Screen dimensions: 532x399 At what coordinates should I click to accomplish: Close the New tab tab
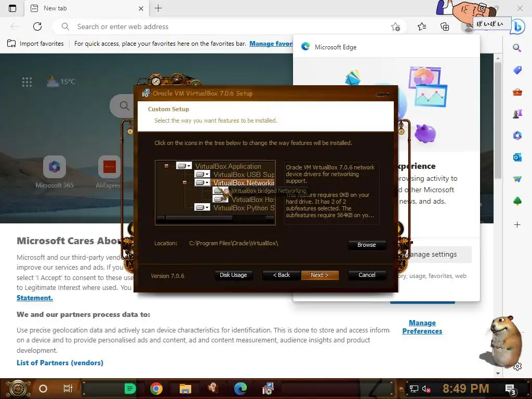pos(141,8)
